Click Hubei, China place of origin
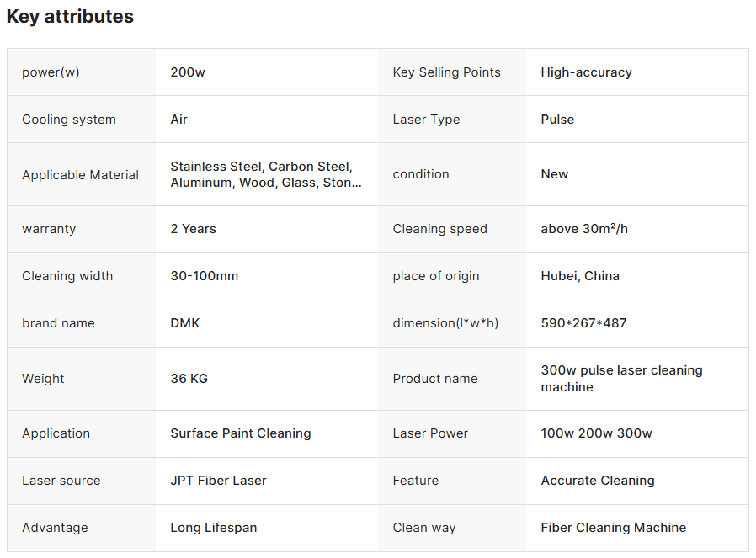This screenshot has width=756, height=558. [580, 276]
